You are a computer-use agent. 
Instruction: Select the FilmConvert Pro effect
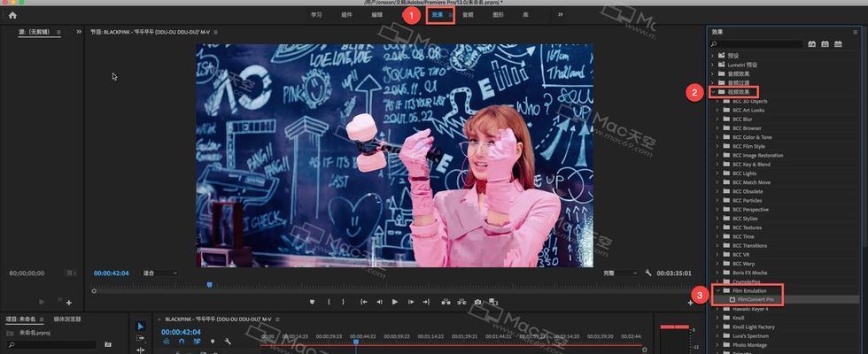pyautogui.click(x=755, y=299)
